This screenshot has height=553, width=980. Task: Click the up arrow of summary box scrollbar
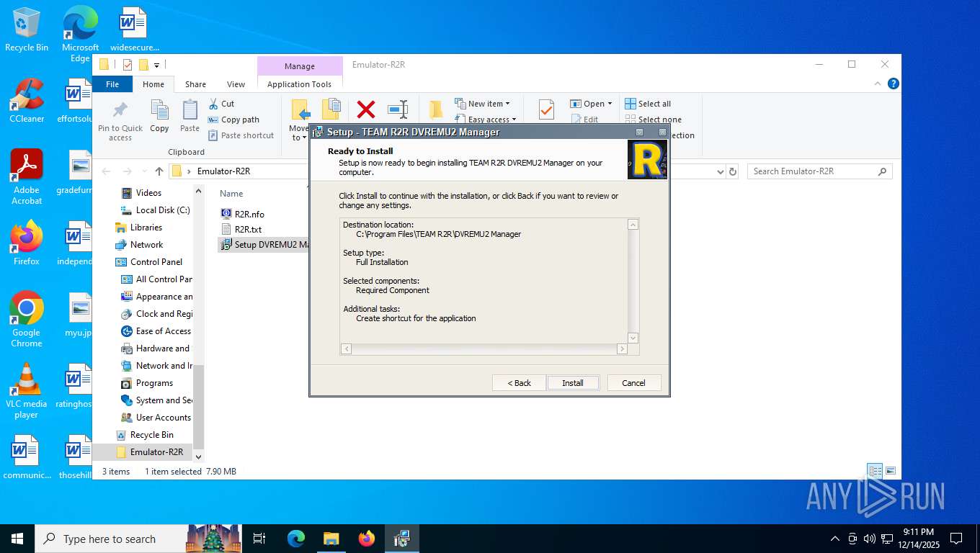633,225
